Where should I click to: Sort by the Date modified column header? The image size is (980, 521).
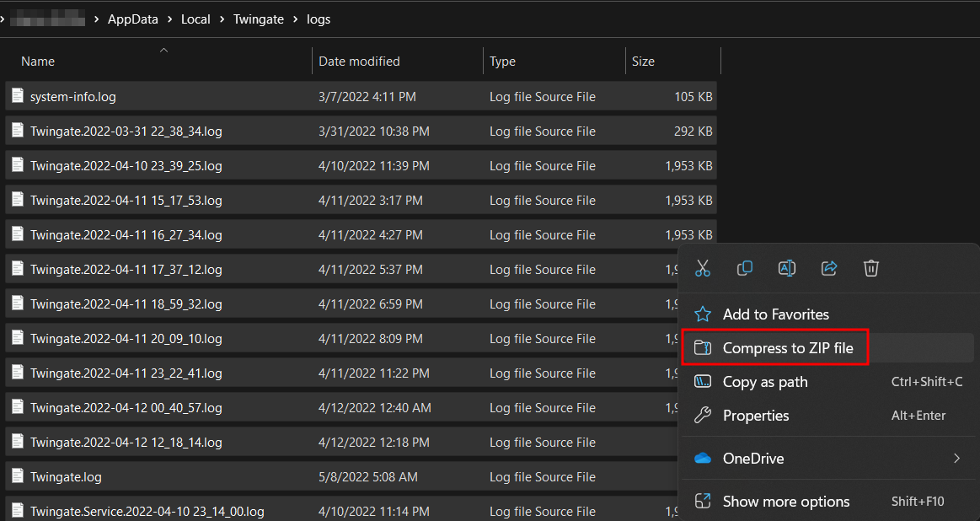point(359,62)
